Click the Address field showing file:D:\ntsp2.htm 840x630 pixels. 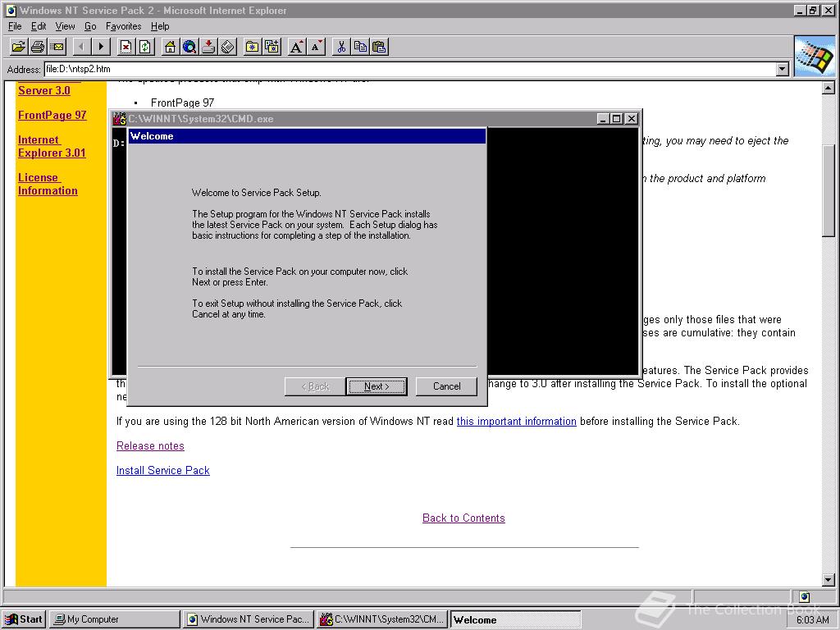pos(410,69)
